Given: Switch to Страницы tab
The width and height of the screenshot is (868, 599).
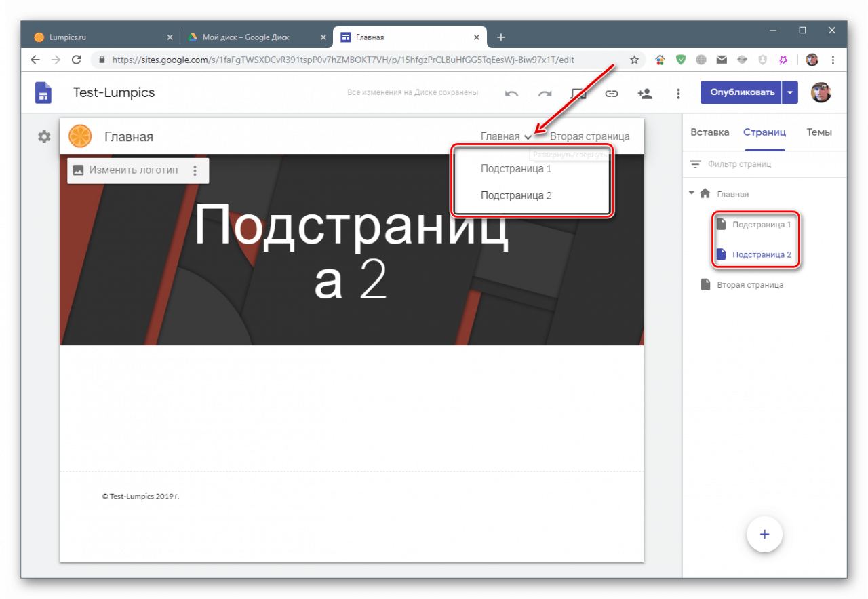Looking at the screenshot, I should pos(764,132).
